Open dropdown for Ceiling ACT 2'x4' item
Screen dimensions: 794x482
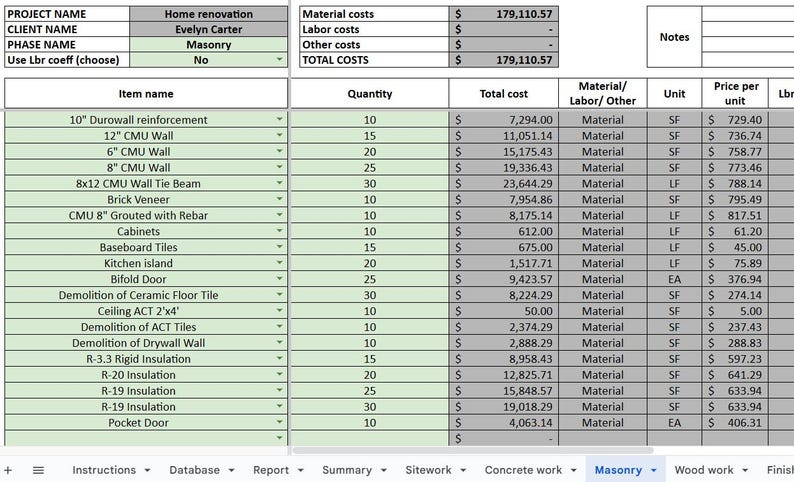(279, 310)
